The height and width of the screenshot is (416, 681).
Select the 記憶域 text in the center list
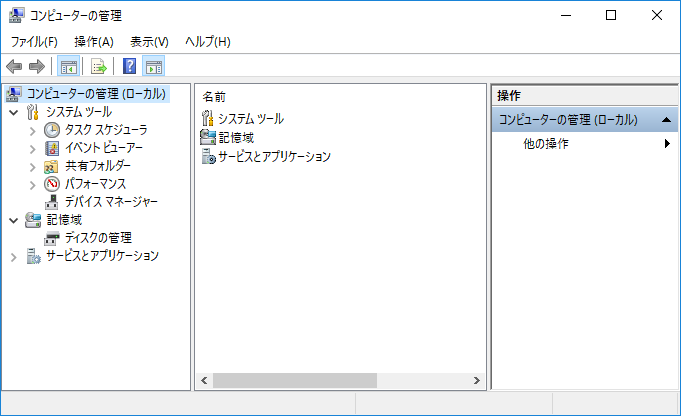(236, 138)
